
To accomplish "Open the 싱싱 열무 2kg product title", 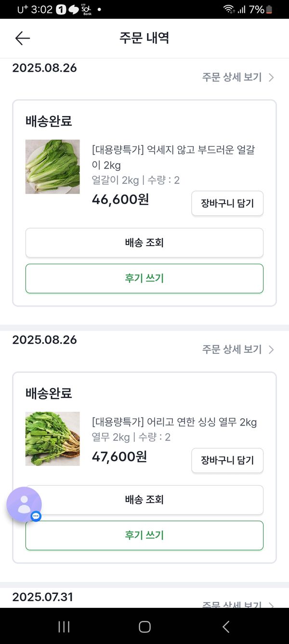I will [174, 423].
